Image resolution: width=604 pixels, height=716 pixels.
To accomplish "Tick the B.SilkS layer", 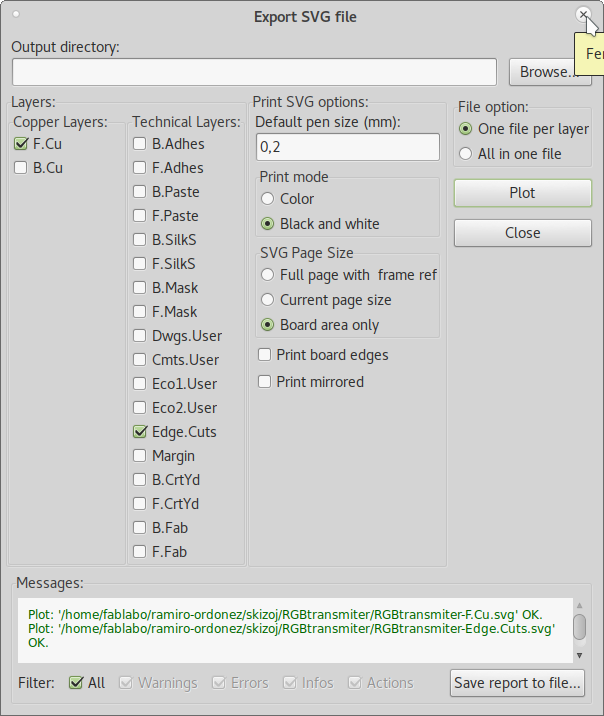I will pyautogui.click(x=139, y=239).
